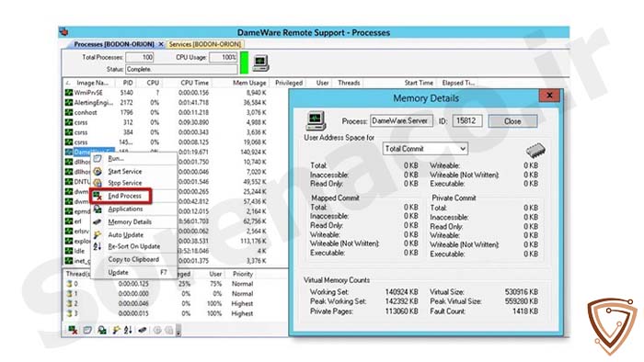Click the Memory Details chip icon in bottom toolbar
Image resolution: width=644 pixels, height=362 pixels.
142,330
